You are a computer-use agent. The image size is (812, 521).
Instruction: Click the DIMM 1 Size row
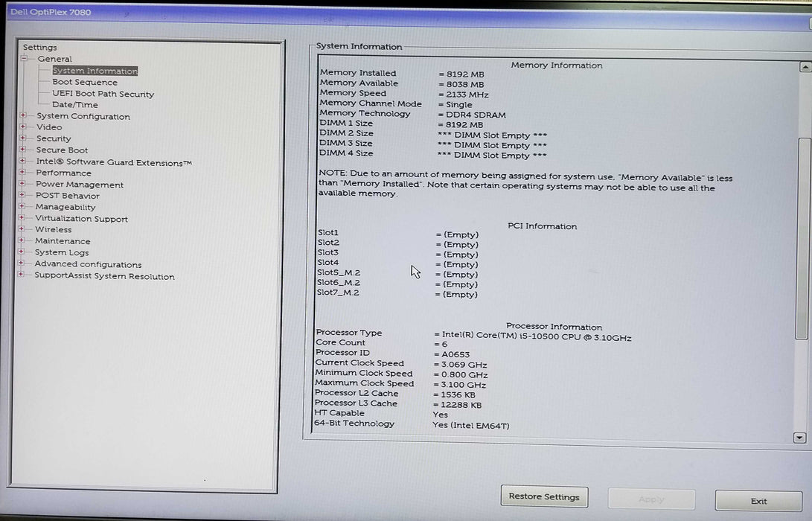[401, 124]
